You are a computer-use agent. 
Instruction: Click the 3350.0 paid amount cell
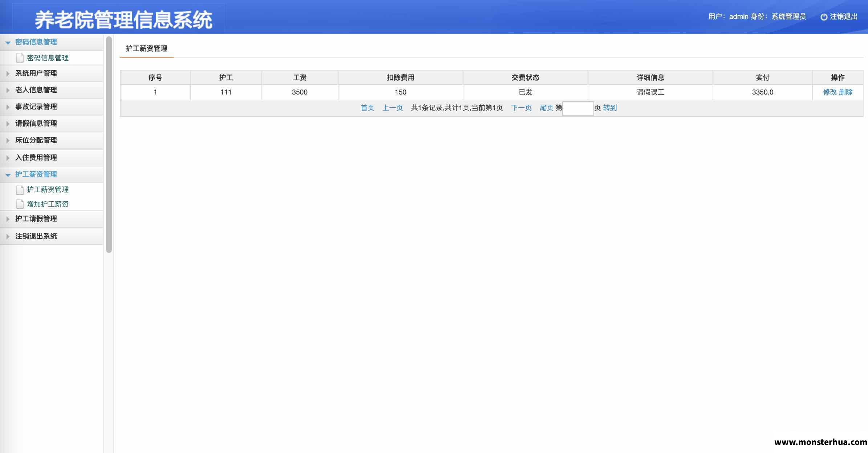763,92
